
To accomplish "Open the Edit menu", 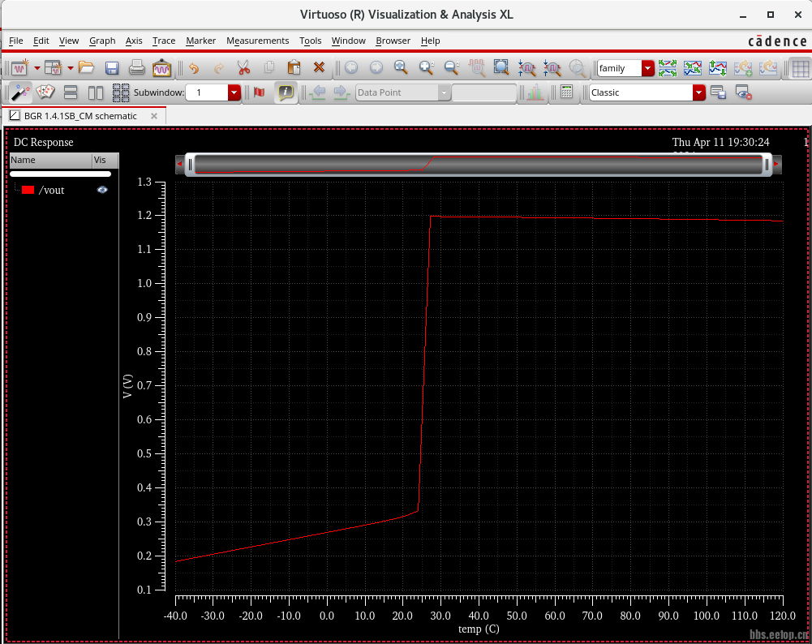I will (41, 41).
